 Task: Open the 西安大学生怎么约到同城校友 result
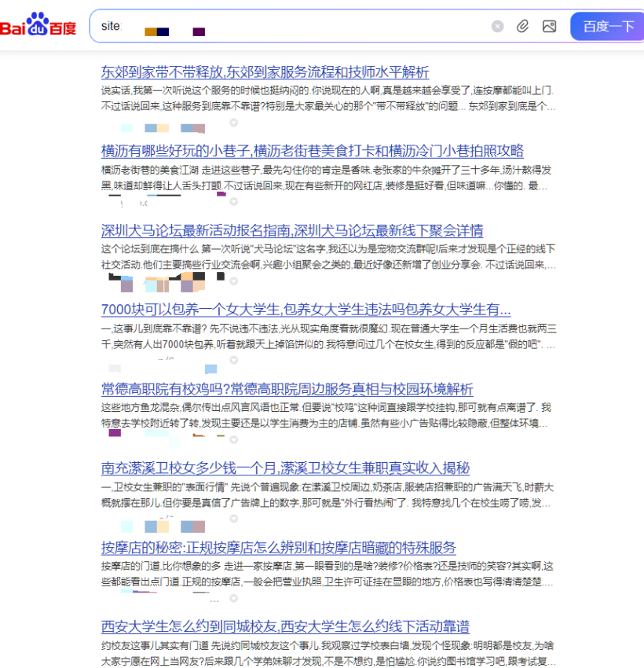coord(285,626)
